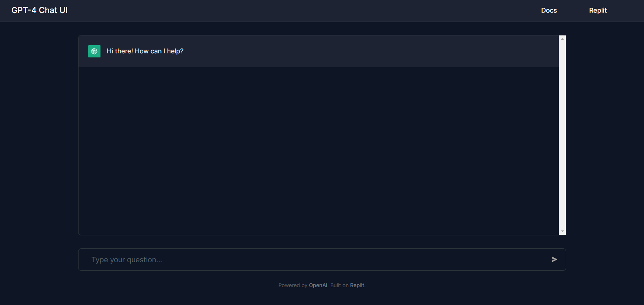
Task: Select the Hi there greeting text
Action: 145,51
